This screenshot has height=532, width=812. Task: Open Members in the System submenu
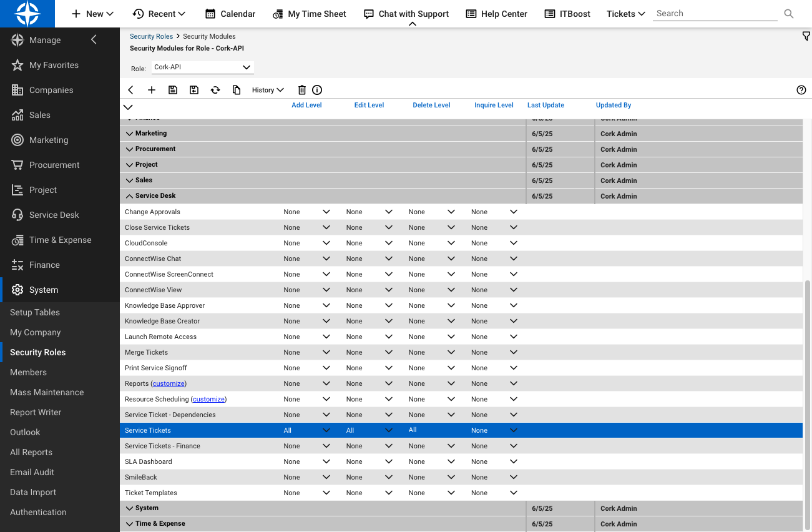(28, 372)
